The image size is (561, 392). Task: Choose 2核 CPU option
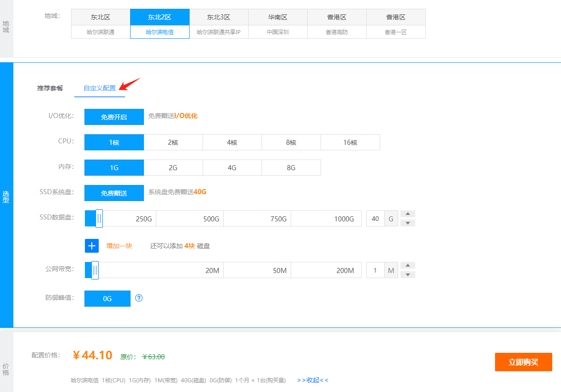(x=173, y=143)
